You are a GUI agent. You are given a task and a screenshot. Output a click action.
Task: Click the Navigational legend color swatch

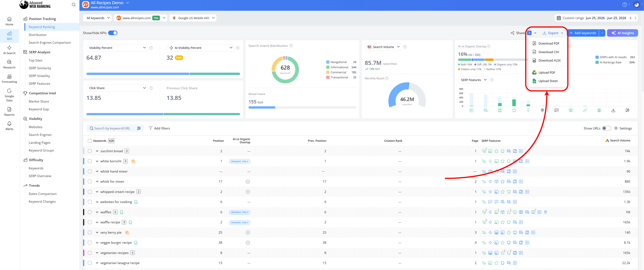[328, 62]
